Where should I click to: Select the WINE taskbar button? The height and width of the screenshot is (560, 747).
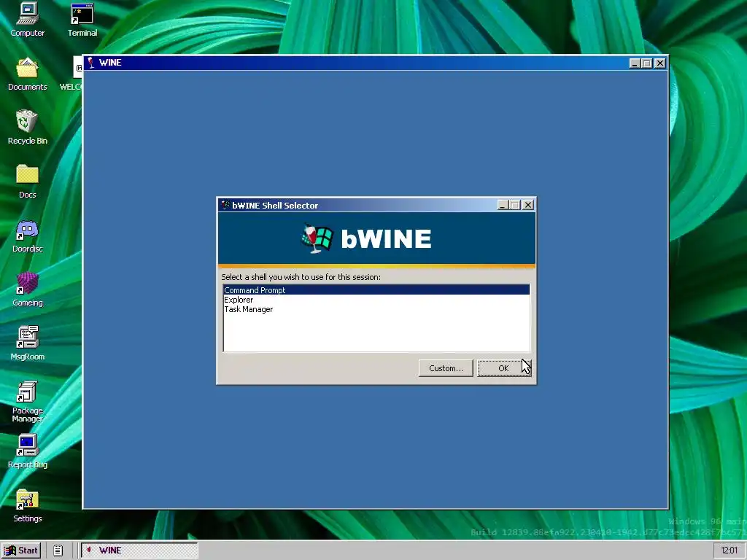pyautogui.click(x=139, y=551)
